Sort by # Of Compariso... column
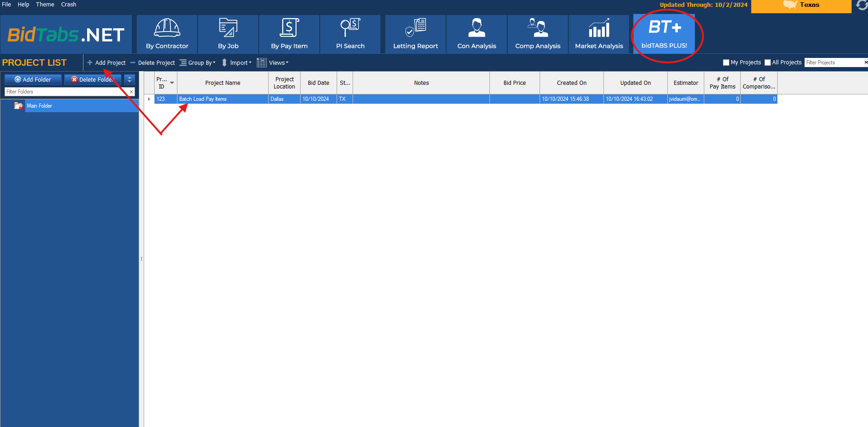 pyautogui.click(x=759, y=83)
